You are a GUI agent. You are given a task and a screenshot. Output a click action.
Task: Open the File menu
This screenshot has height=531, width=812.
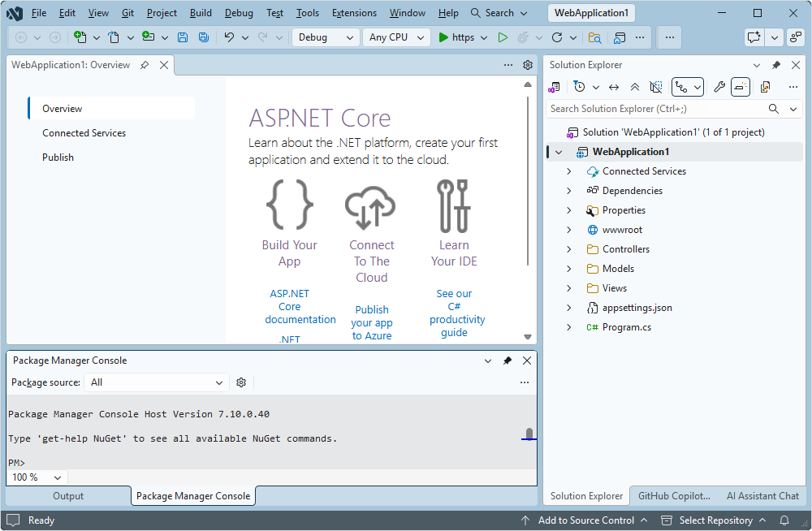point(39,13)
